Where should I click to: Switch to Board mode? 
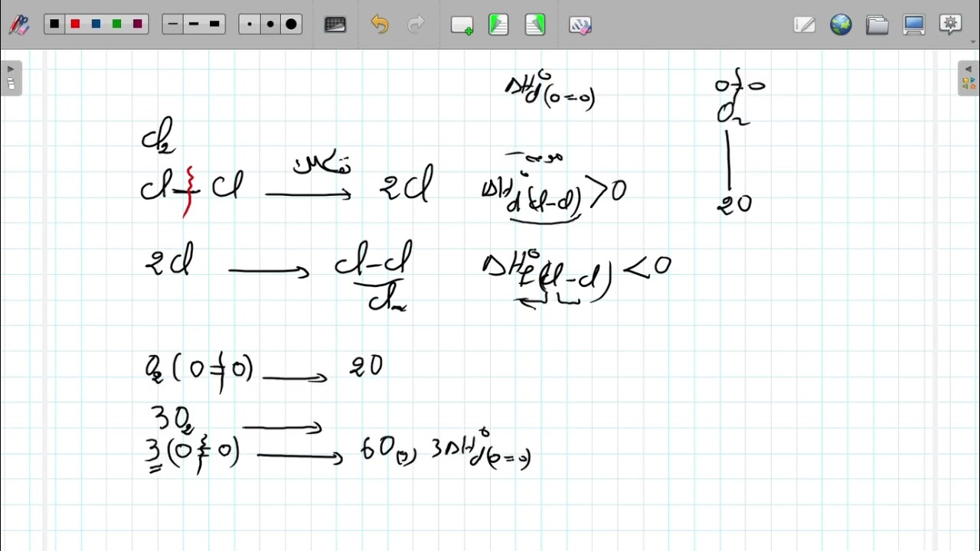coord(805,24)
